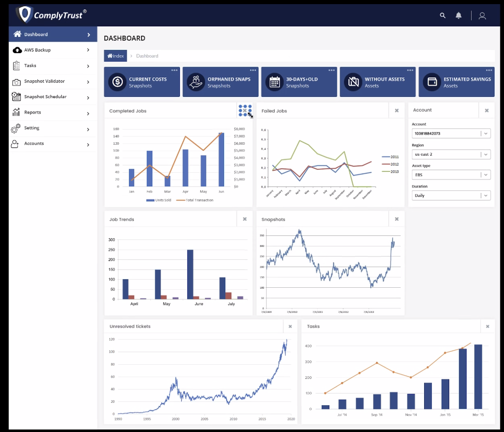The image size is (504, 432).
Task: Open the Estimated Savings assets icon
Action: pyautogui.click(x=432, y=82)
